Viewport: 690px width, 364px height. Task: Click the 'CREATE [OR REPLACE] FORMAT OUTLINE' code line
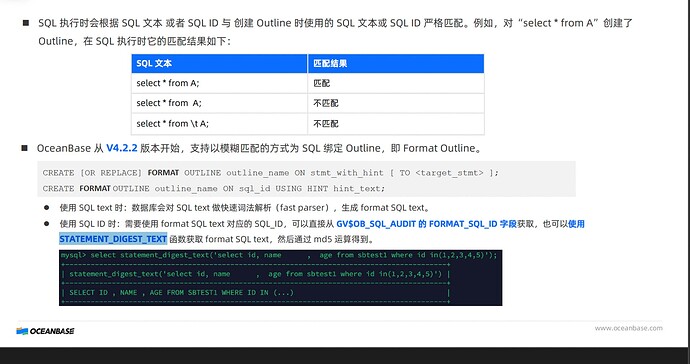tap(271, 173)
